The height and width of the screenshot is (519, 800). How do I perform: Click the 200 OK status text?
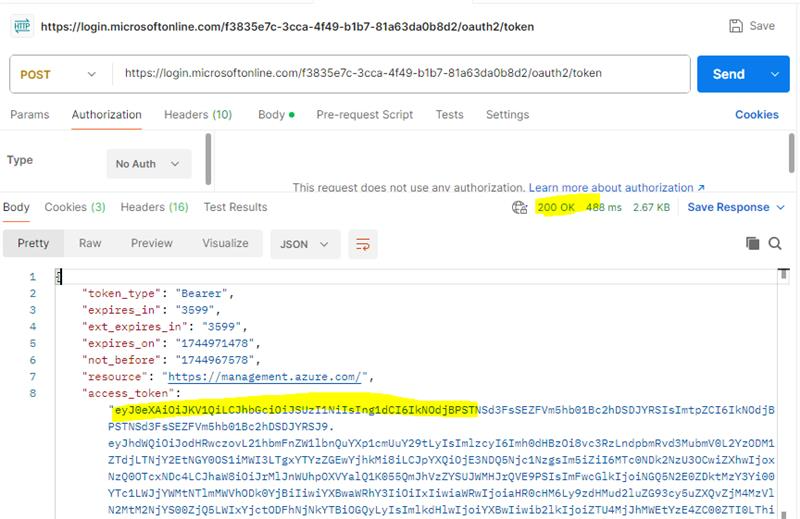point(556,207)
